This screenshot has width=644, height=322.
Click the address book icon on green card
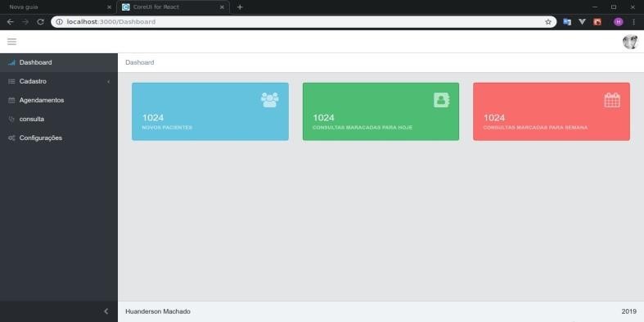coord(442,100)
